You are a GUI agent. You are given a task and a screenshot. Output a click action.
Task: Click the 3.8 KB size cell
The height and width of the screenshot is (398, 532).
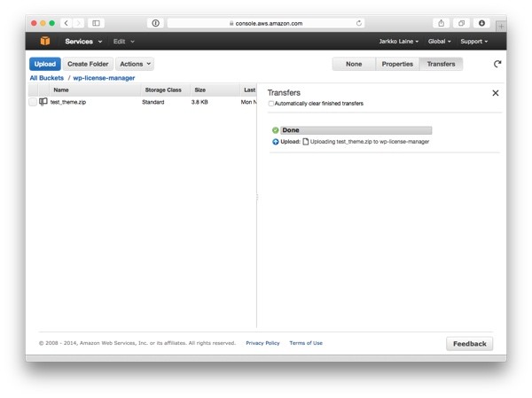[199, 102]
